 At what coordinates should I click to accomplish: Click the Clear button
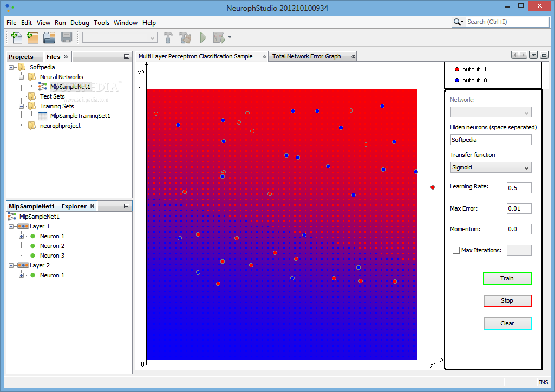point(507,323)
